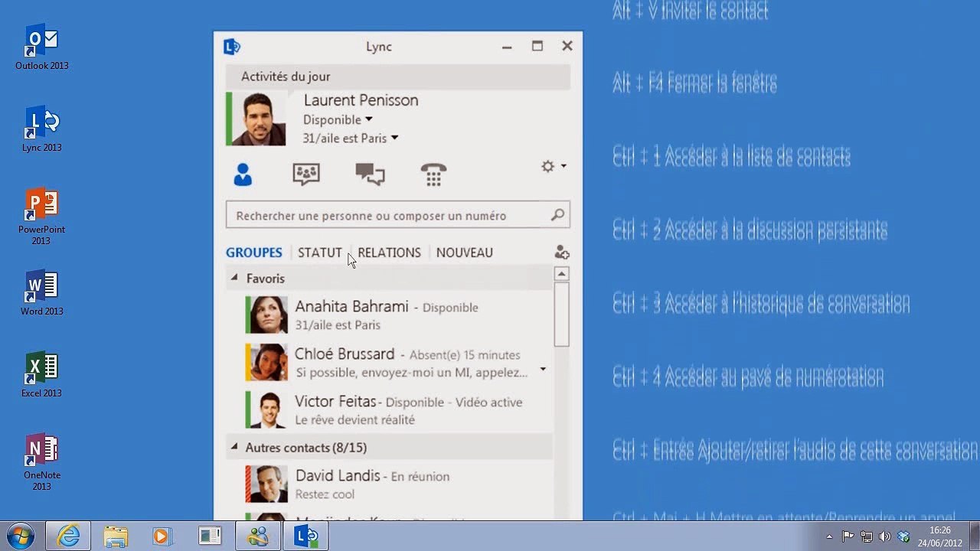The height and width of the screenshot is (551, 980).
Task: Show hidden tray icons arrow
Action: pyautogui.click(x=829, y=536)
